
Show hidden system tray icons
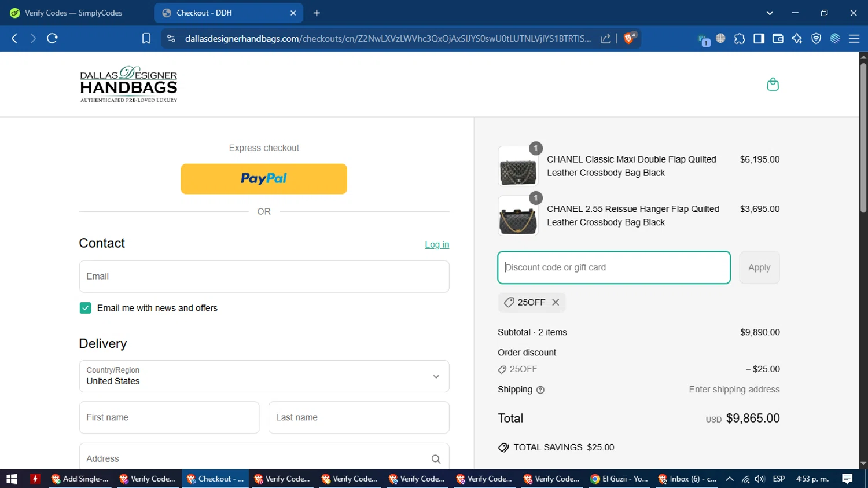pyautogui.click(x=730, y=479)
